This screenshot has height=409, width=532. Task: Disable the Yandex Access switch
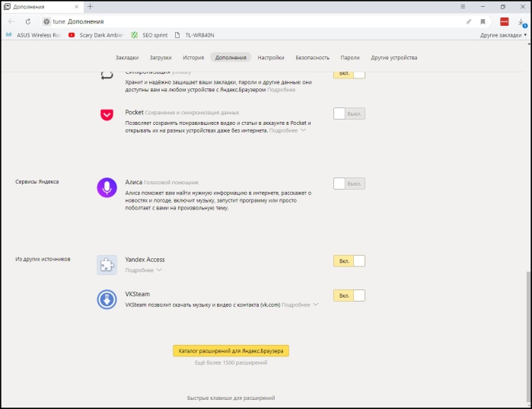[349, 261]
